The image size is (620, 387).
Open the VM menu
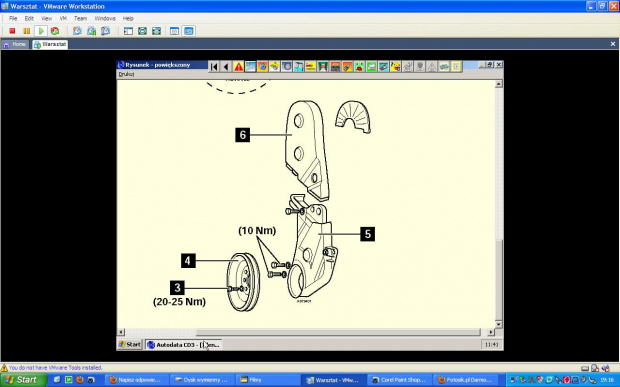pos(63,18)
